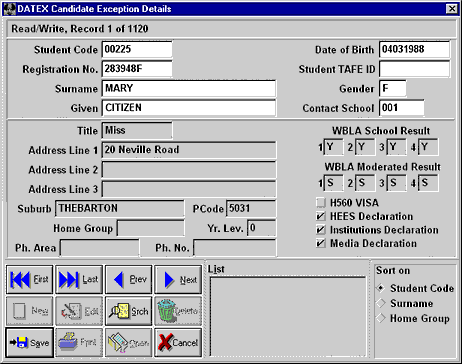This screenshot has width=462, height=364.
Task: Go to the Prev record
Action: pyautogui.click(x=129, y=279)
